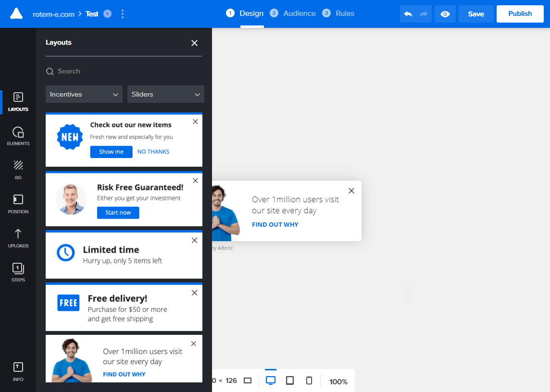
Task: Open the BG background section
Action: [x=18, y=170]
